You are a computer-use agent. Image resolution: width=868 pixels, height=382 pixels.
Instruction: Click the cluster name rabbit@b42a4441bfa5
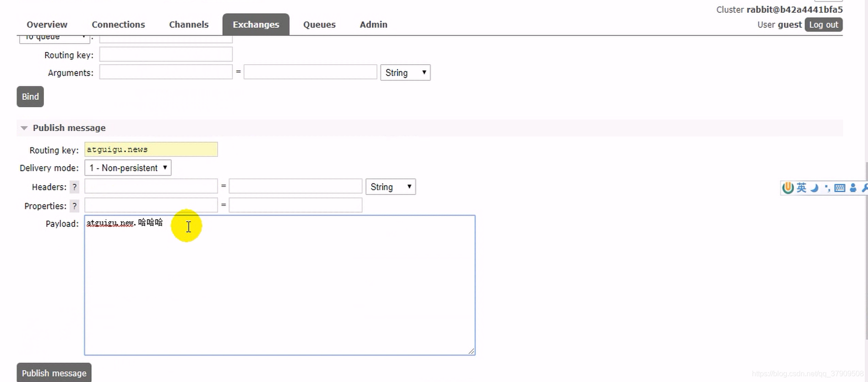point(794,10)
